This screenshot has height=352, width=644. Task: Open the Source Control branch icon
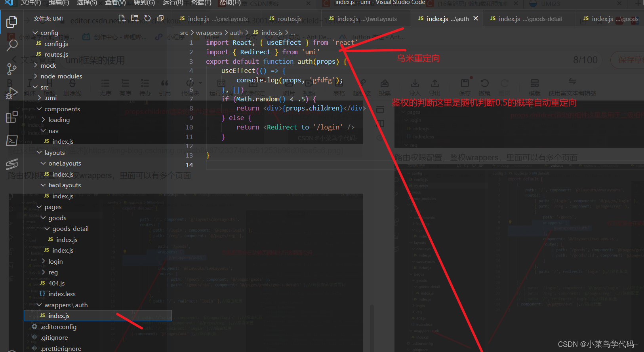click(x=12, y=69)
